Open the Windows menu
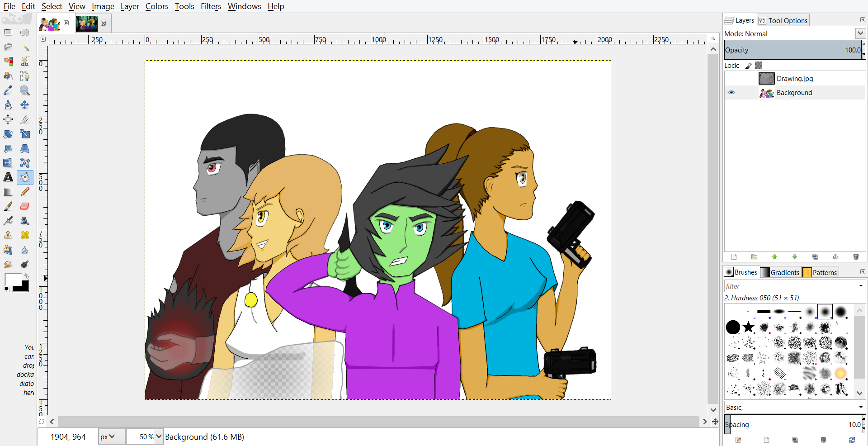Screen dimensions: 868x446 click(245, 6)
